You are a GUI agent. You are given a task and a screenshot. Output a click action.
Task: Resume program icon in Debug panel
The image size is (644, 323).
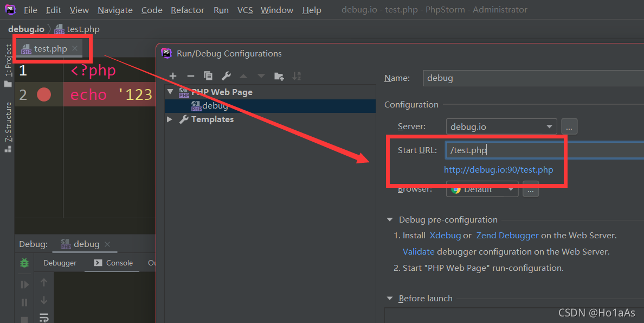coord(24,284)
